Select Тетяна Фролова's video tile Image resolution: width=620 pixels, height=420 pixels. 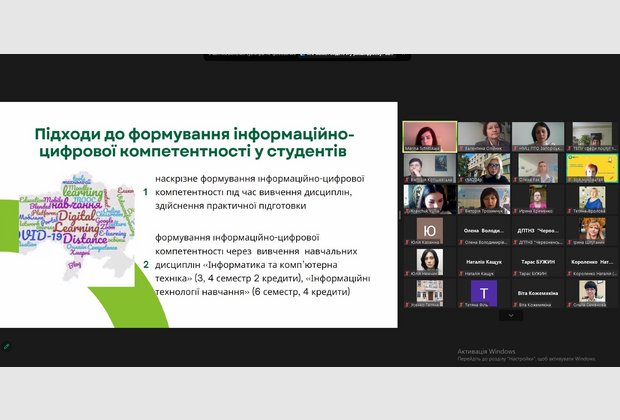tap(592, 198)
